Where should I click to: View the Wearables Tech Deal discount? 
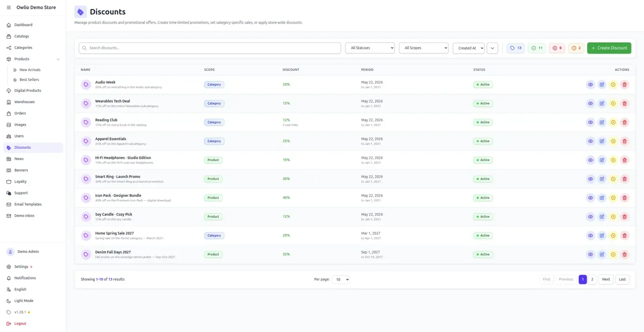coord(590,104)
